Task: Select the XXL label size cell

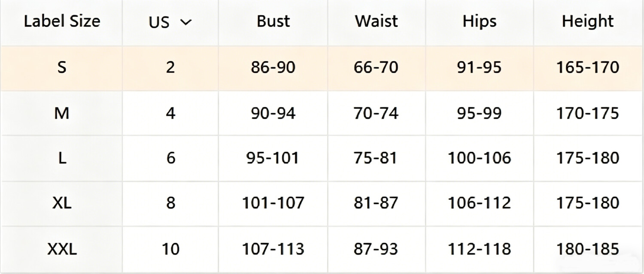Action: click(x=62, y=249)
